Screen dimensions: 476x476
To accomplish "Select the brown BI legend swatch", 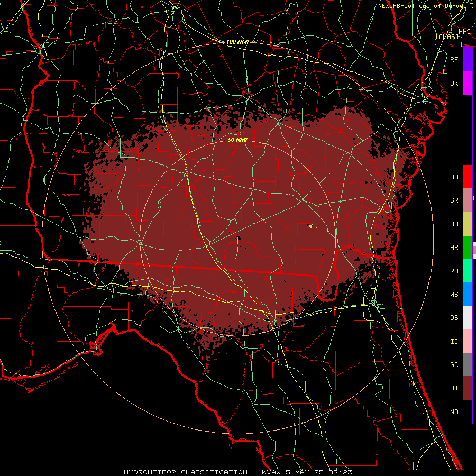I will 467,388.
